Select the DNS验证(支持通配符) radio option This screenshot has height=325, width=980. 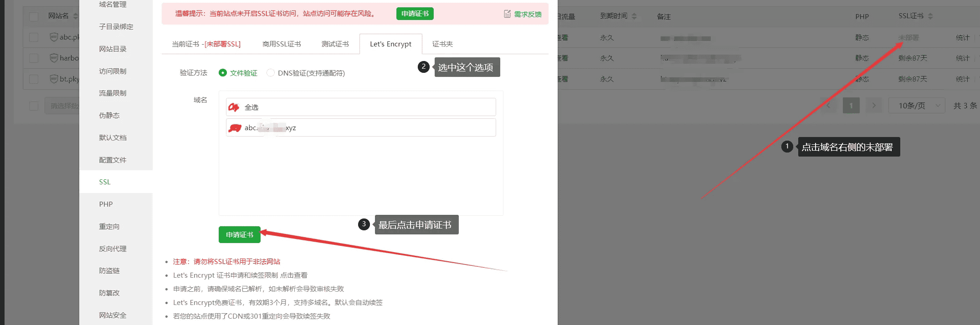(x=271, y=73)
